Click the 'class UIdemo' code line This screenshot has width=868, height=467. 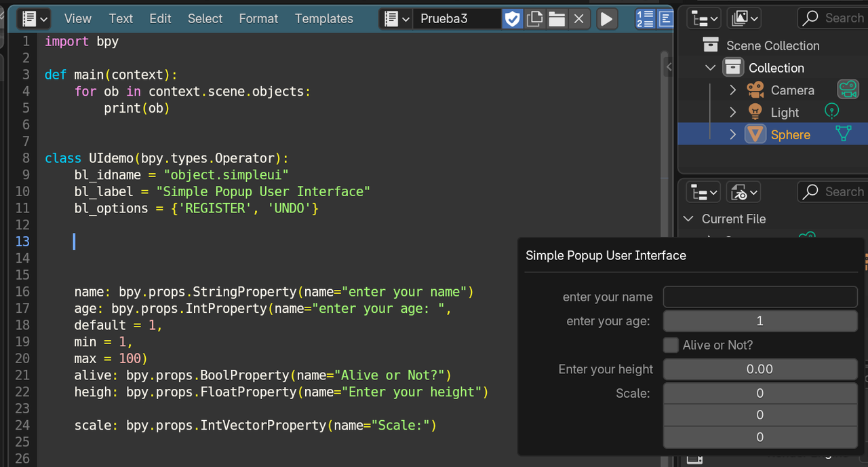pos(167,158)
